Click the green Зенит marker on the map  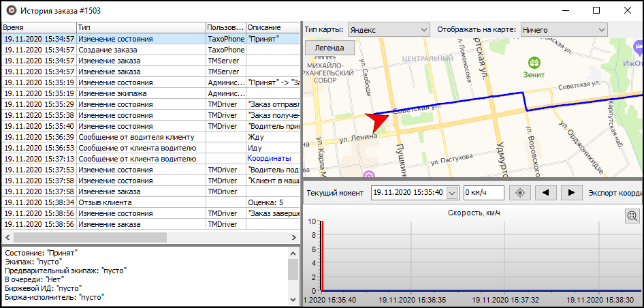[x=534, y=63]
